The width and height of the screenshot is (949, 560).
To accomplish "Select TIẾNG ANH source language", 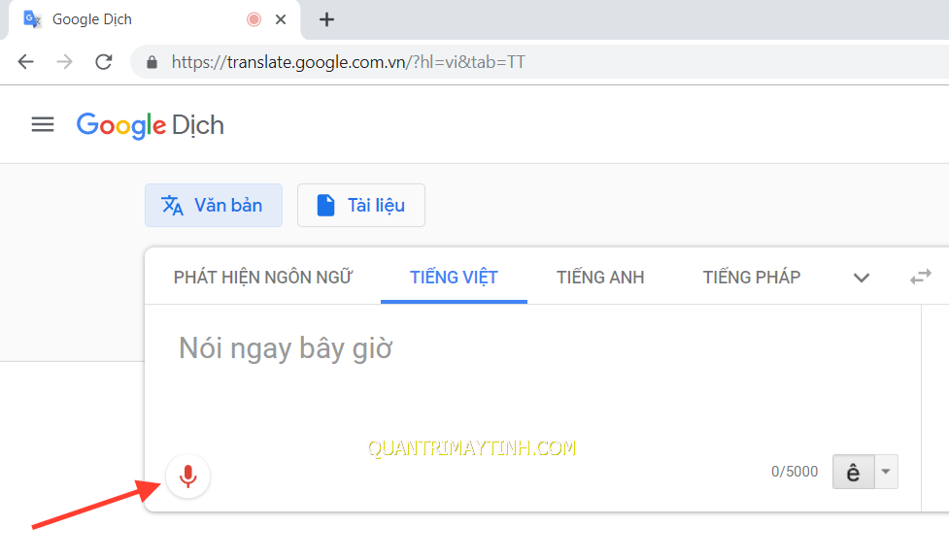I will coord(600,277).
